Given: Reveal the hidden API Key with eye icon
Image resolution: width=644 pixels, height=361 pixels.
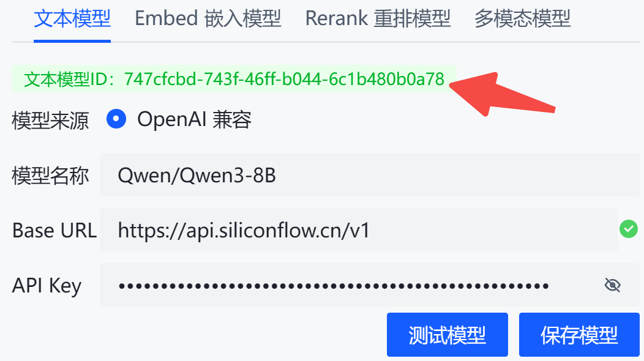Looking at the screenshot, I should pos(612,285).
